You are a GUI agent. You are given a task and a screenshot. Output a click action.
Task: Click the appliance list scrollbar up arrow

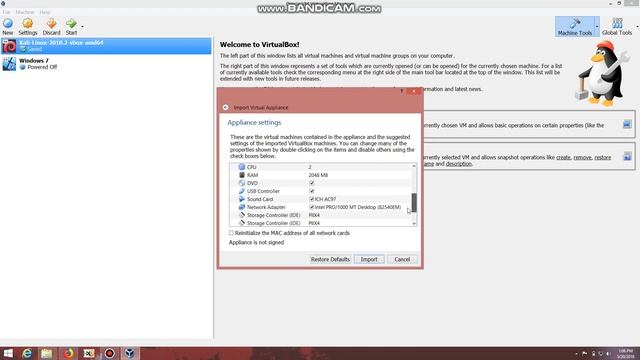click(x=414, y=166)
